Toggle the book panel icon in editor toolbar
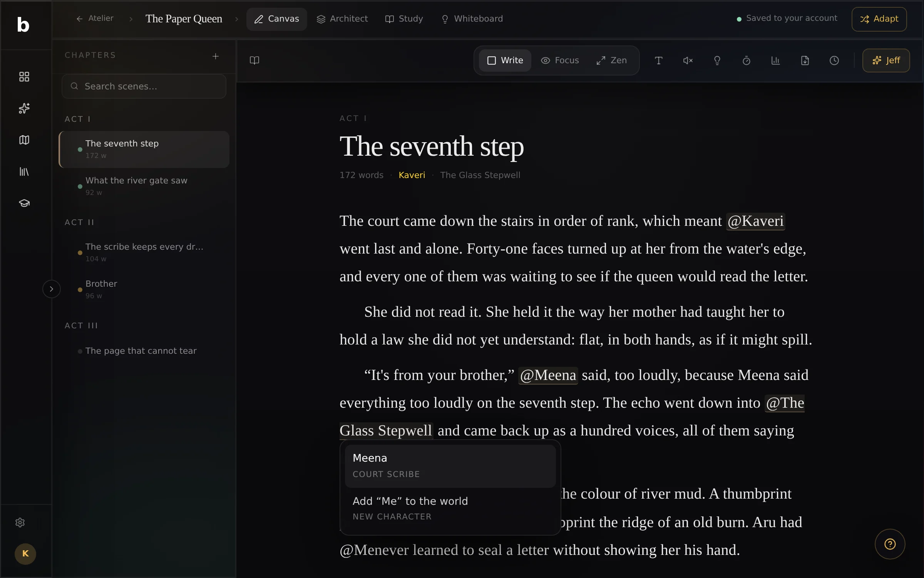This screenshot has width=924, height=578. [254, 60]
